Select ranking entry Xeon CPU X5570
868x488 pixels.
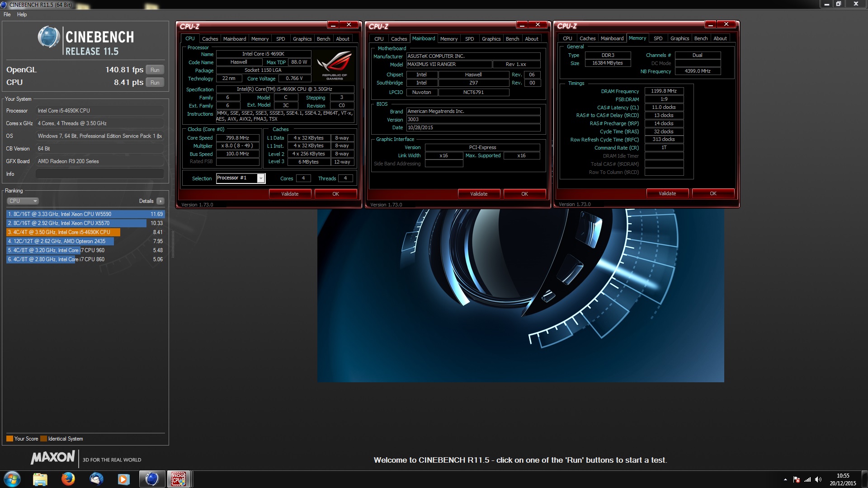coord(85,223)
